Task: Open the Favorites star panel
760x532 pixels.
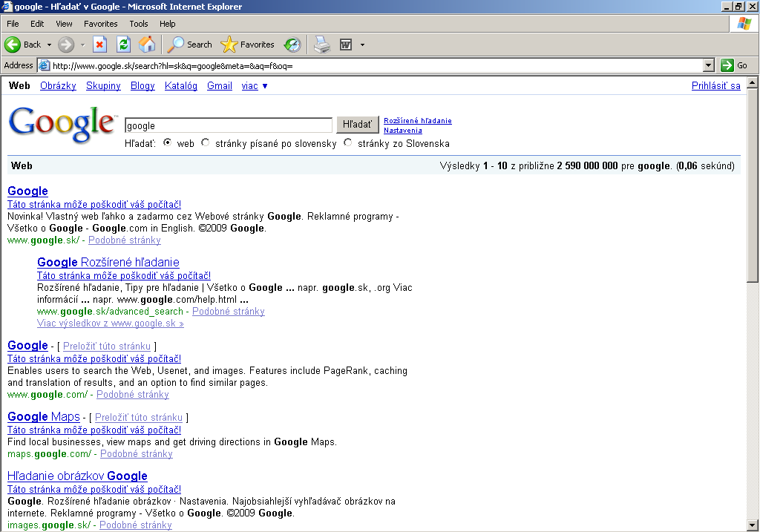Action: click(248, 45)
